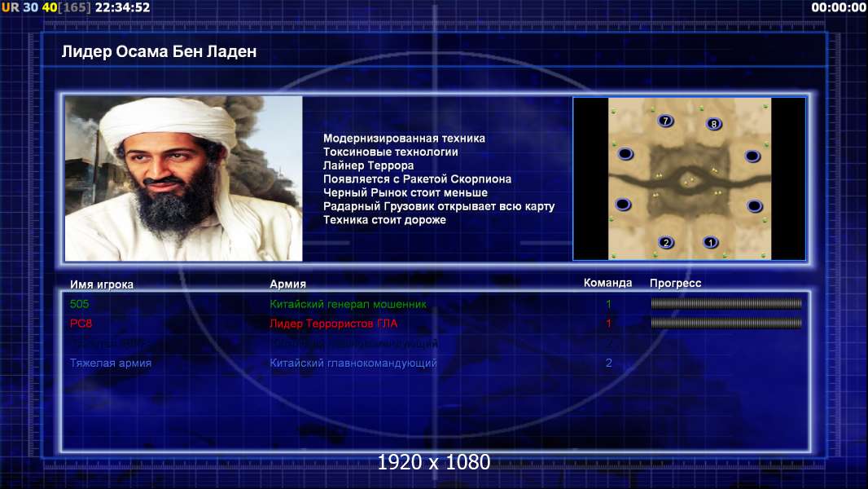Select the unnumbered upper-left start spot on minimap
The width and height of the screenshot is (868, 489).
click(x=625, y=153)
